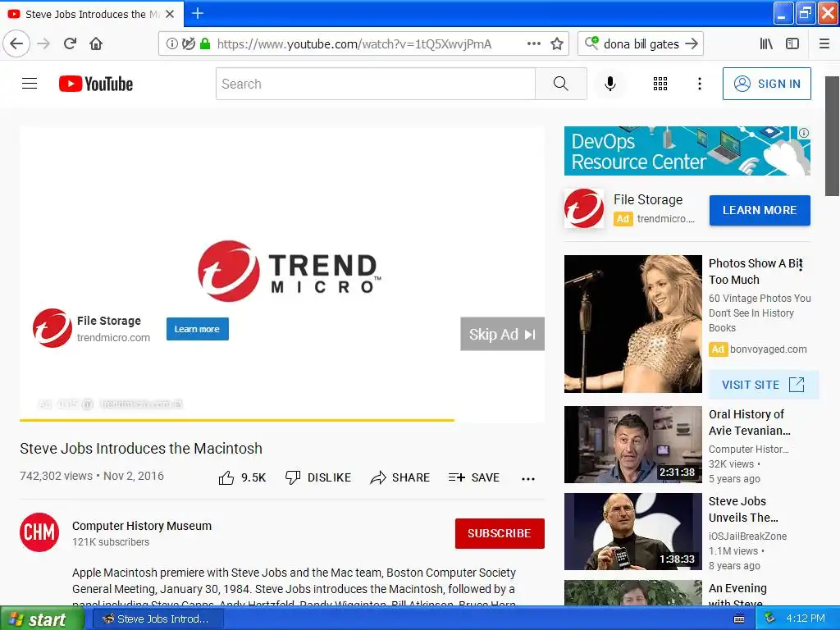The width and height of the screenshot is (840, 630).
Task: Click Learn more on the video ad overlay
Action: (x=197, y=329)
